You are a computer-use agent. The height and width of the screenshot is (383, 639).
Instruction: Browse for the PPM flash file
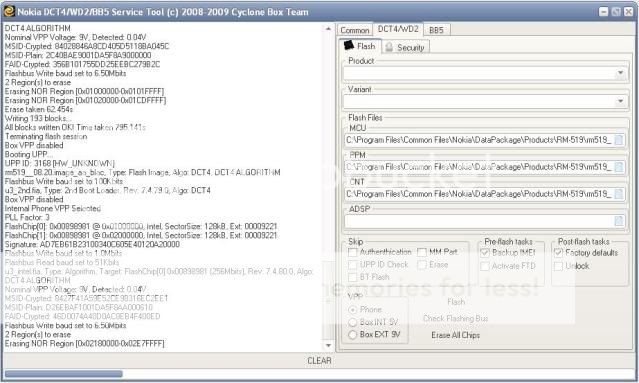618,167
